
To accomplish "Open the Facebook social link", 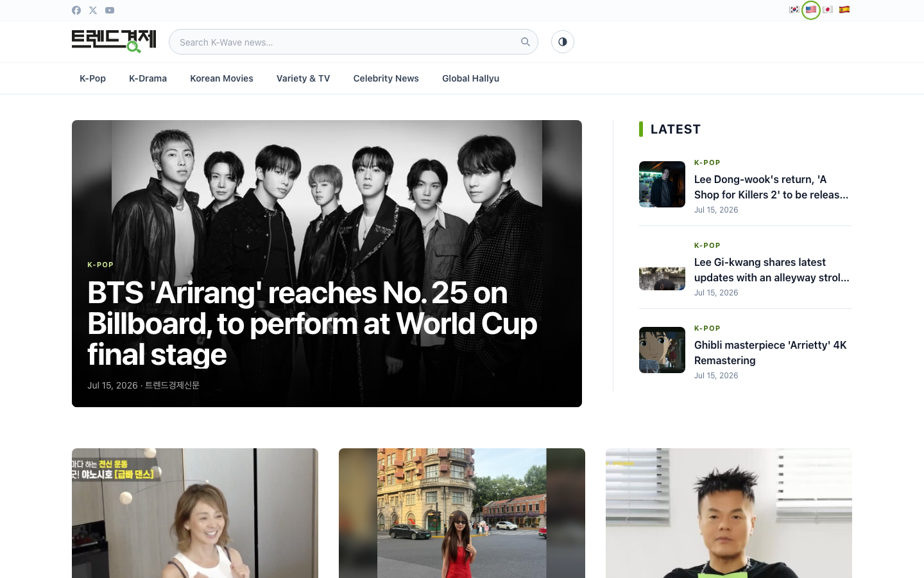I will [x=76, y=10].
